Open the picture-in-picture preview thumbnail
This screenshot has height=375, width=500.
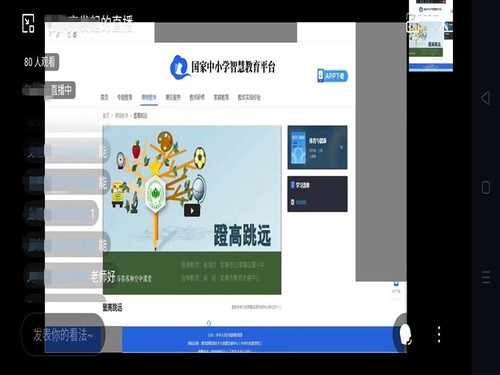click(x=431, y=36)
